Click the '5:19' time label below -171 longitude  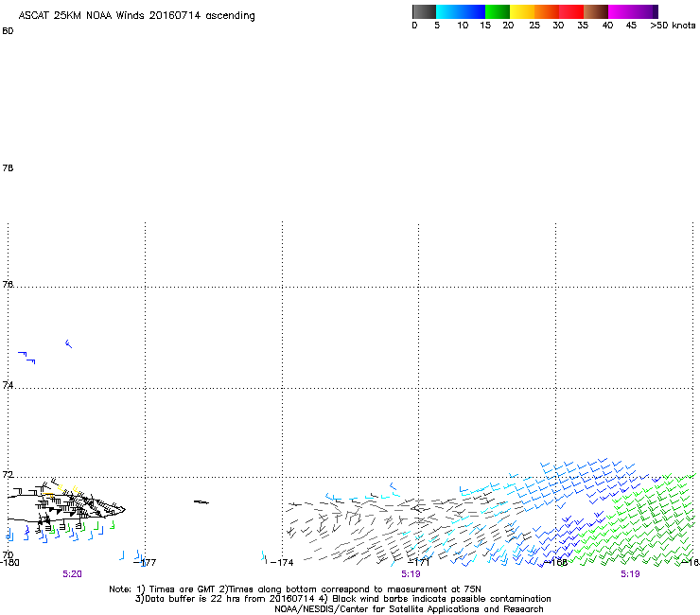click(x=411, y=574)
